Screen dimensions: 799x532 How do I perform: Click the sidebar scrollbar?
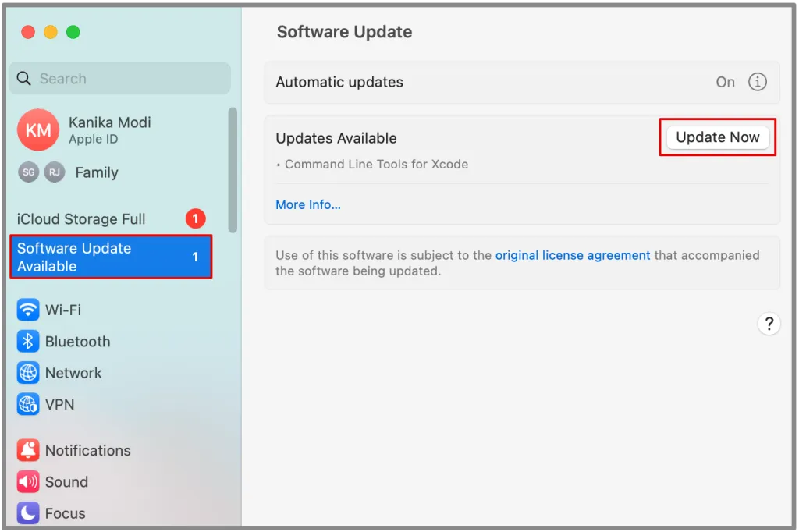click(233, 170)
